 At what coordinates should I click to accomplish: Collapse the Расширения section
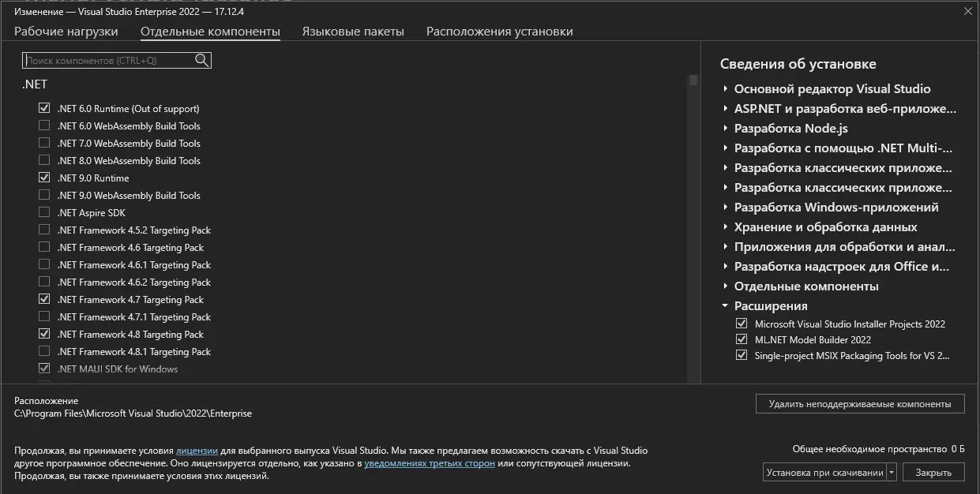726,306
